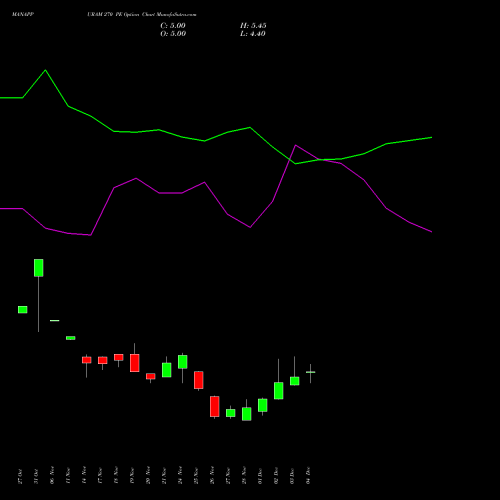Click the '31 Oct' date label
This screenshot has height=500, width=500.
click(x=36, y=476)
